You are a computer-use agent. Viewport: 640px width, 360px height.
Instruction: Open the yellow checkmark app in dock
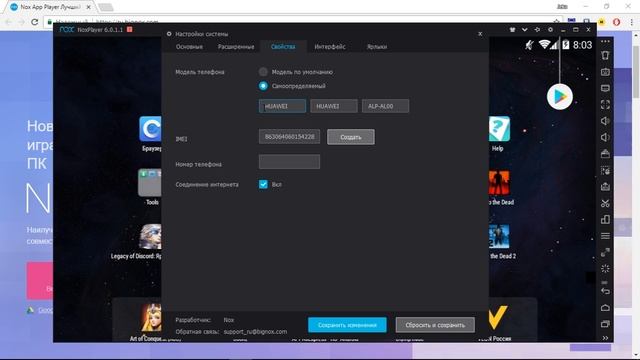tap(498, 318)
